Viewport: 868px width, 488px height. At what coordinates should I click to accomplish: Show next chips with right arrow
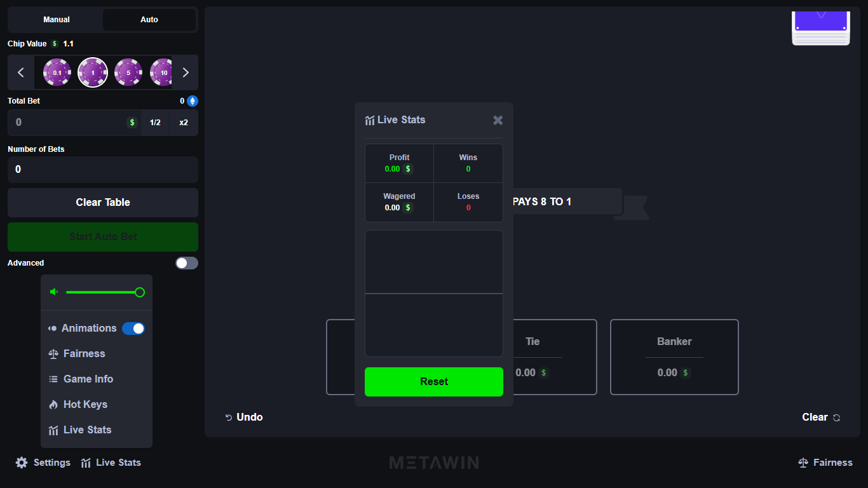click(186, 72)
